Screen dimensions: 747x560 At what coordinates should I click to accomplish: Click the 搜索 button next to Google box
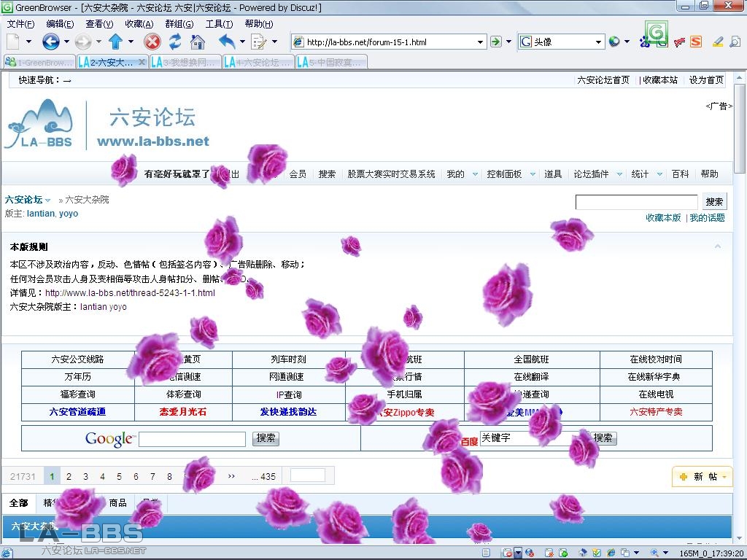(265, 439)
